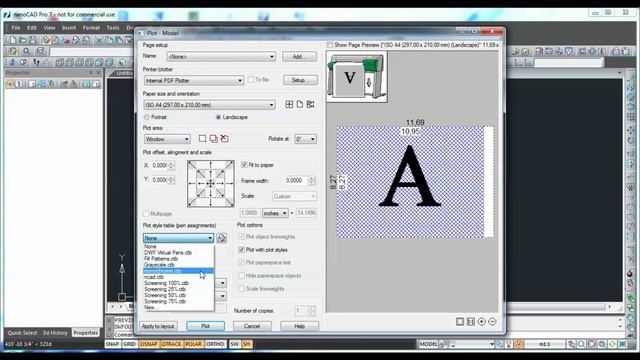Click the zoom out minus icon under preview
Screen dimensions: 640x360
coord(492,322)
